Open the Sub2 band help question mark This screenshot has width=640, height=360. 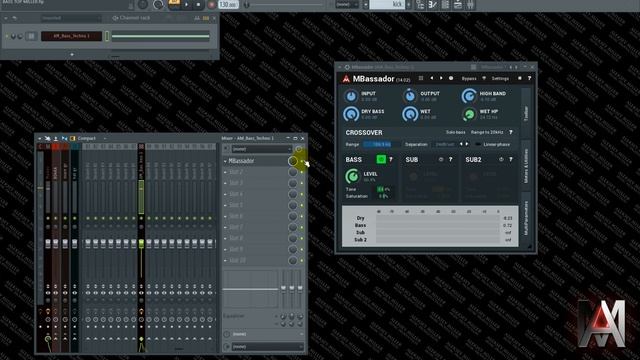click(511, 159)
